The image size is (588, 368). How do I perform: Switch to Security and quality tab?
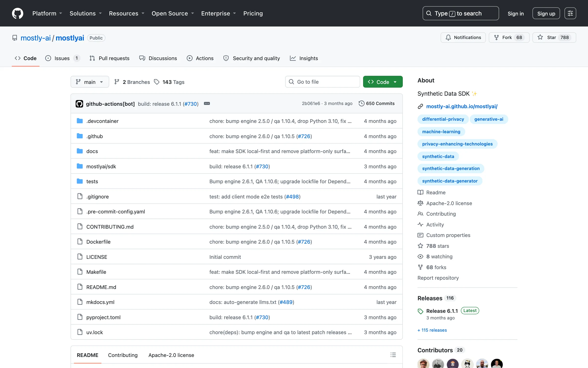(x=252, y=58)
